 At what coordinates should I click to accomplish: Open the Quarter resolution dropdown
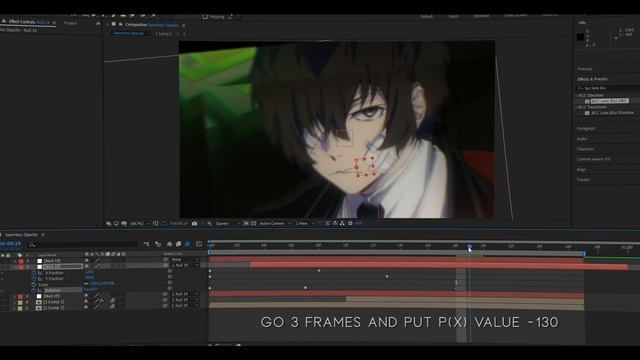pos(227,224)
